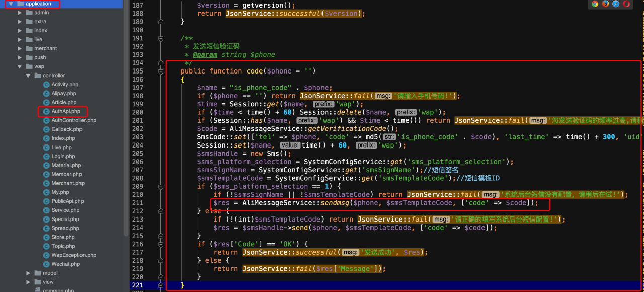Expand the admin folder arrow

coord(20,13)
